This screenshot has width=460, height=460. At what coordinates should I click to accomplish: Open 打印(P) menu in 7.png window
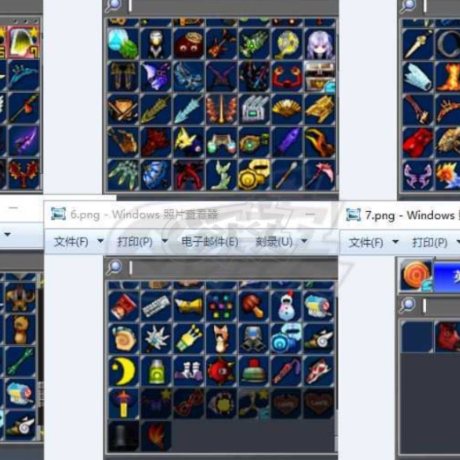pyautogui.click(x=430, y=242)
